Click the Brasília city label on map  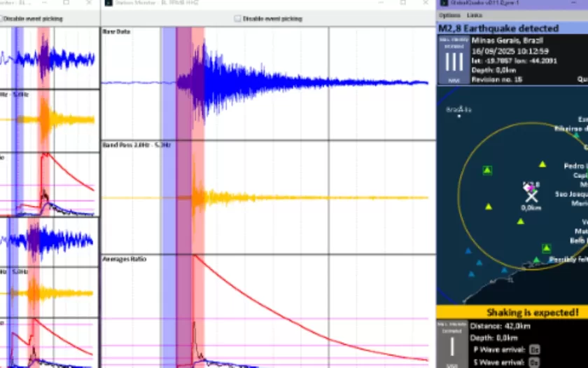click(x=458, y=110)
